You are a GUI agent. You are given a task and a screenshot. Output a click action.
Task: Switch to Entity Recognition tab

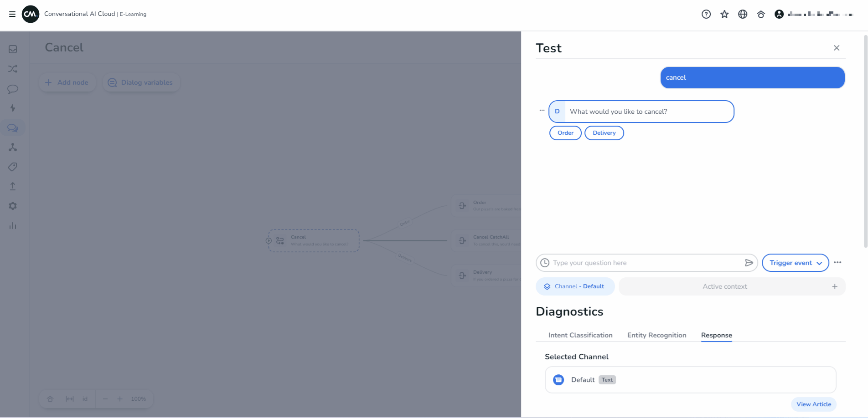(x=656, y=335)
